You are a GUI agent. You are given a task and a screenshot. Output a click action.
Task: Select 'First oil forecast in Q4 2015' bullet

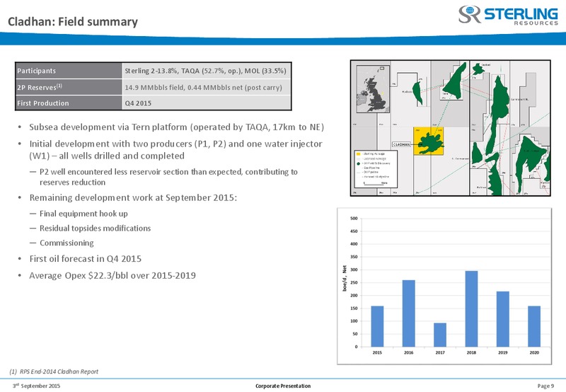(x=85, y=259)
